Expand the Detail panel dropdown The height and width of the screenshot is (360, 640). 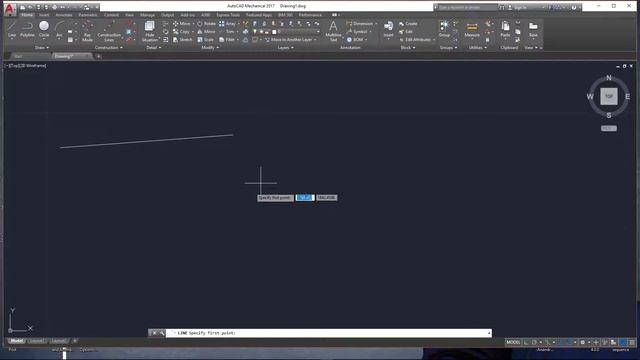(153, 48)
